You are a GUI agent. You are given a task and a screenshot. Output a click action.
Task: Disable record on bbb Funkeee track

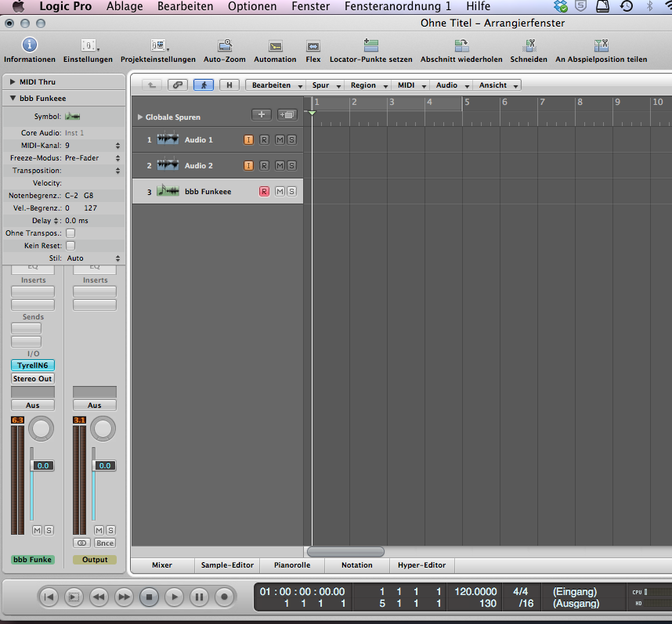pyautogui.click(x=265, y=192)
